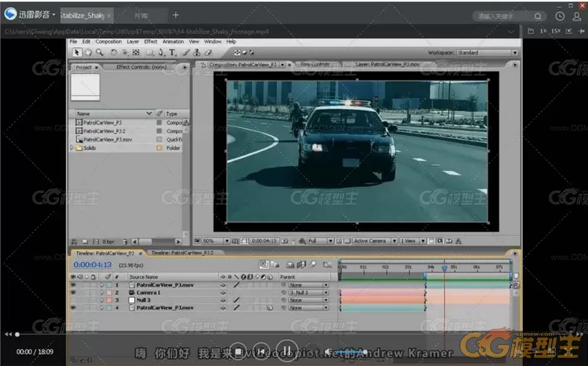Toggle quality switch on layer 1

click(x=236, y=285)
